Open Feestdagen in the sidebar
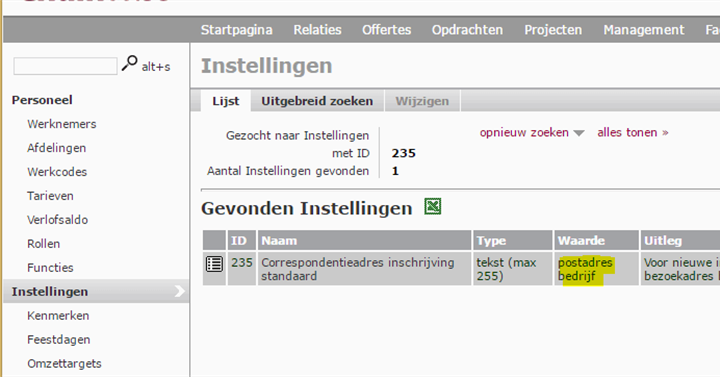720x377 pixels. pyautogui.click(x=58, y=339)
